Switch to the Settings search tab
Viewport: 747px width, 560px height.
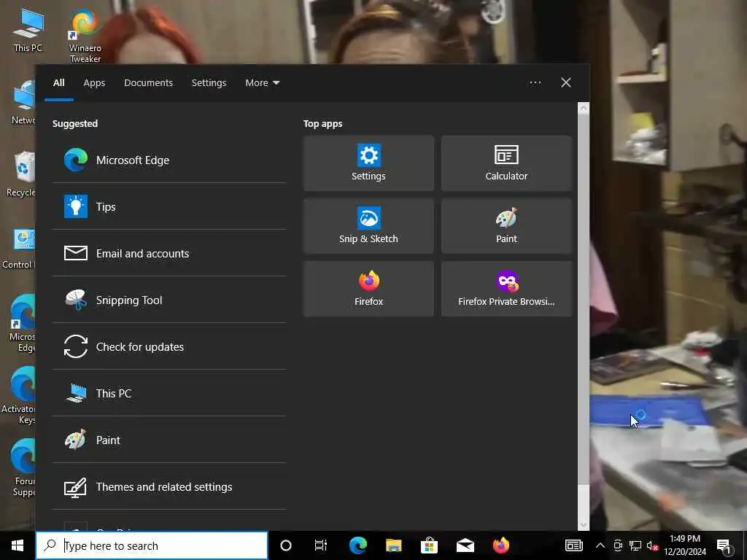pyautogui.click(x=209, y=83)
